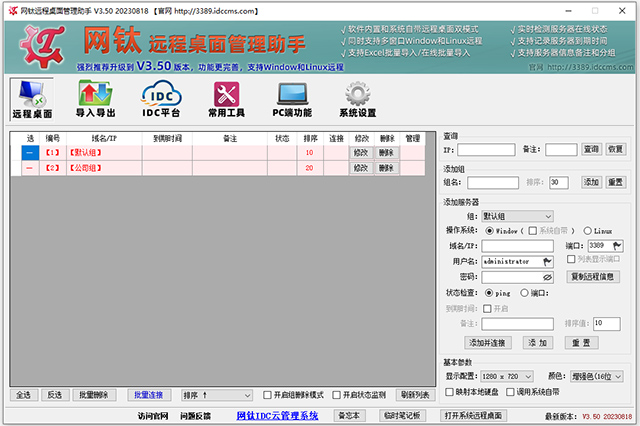Click 删除 button for 公司组 row

[386, 168]
